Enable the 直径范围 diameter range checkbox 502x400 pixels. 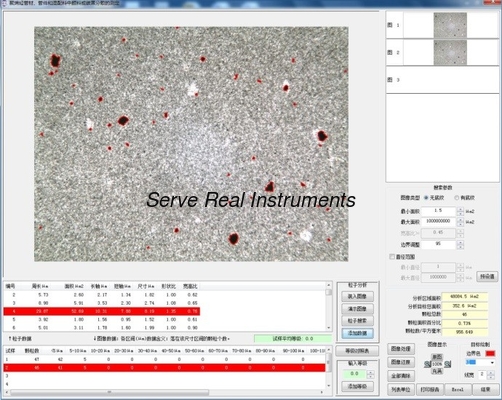392,257
